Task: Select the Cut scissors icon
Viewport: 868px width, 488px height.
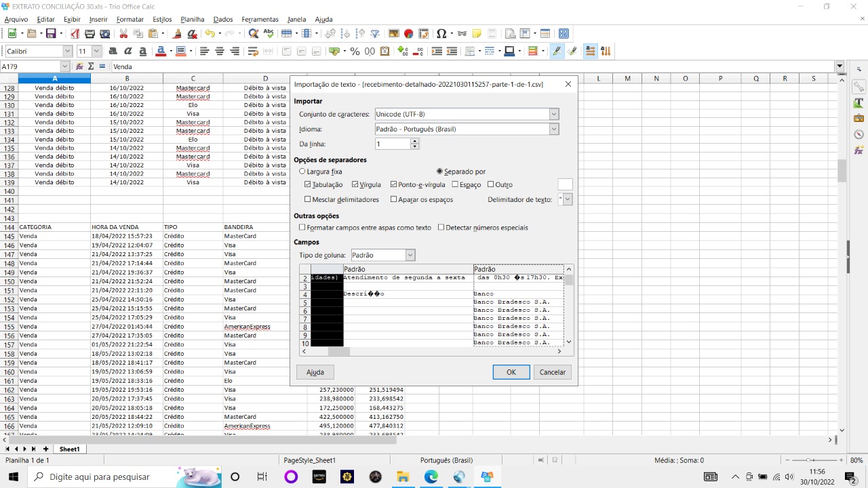Action: click(x=123, y=33)
